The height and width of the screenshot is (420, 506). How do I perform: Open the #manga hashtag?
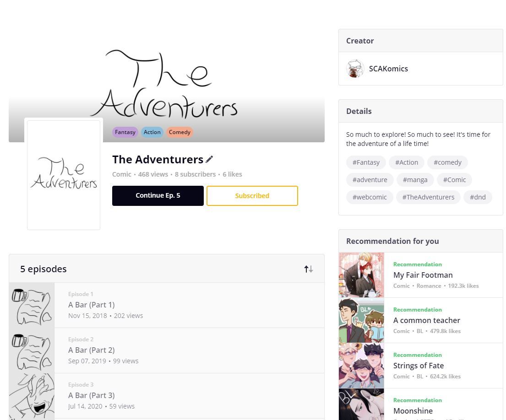pos(415,180)
